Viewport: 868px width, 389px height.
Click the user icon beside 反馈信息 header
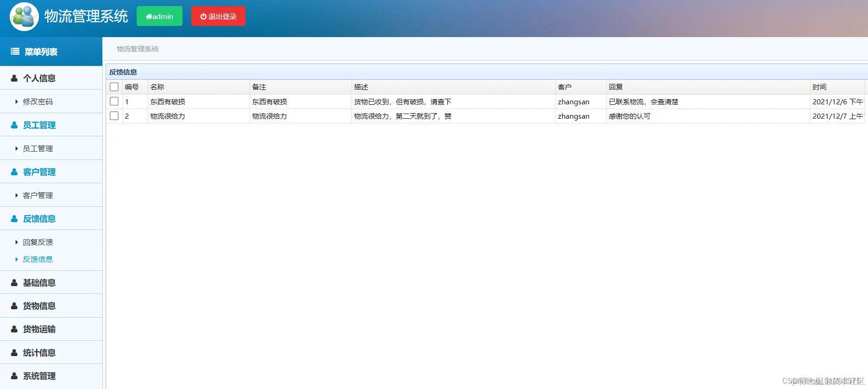click(x=14, y=219)
